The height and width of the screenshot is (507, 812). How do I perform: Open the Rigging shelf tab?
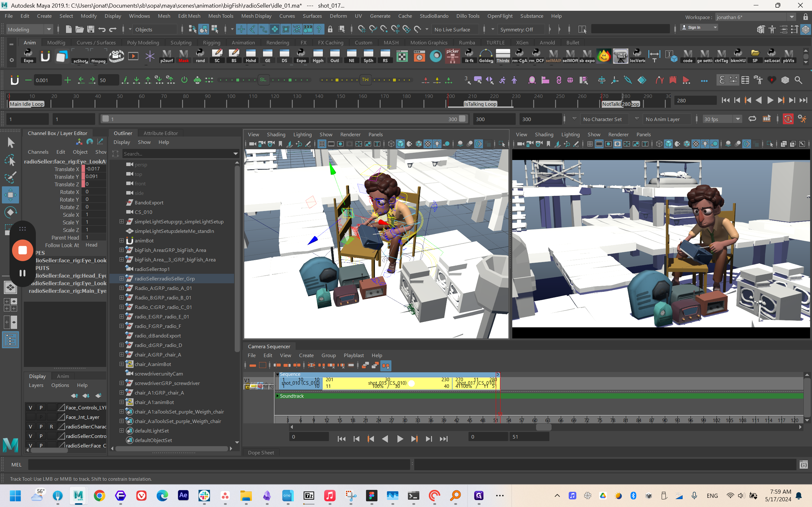(x=211, y=42)
